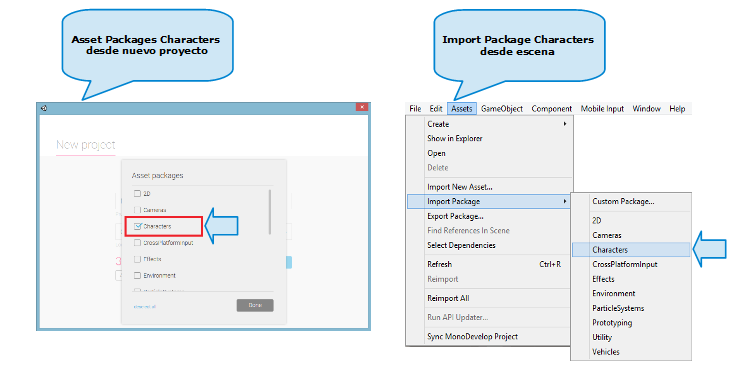Click Refresh in the Assets menu
The height and width of the screenshot is (371, 755).
490,265
